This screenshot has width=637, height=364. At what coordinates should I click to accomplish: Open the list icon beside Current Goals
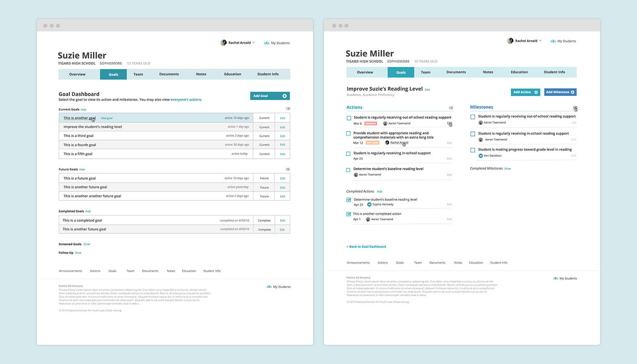288,109
